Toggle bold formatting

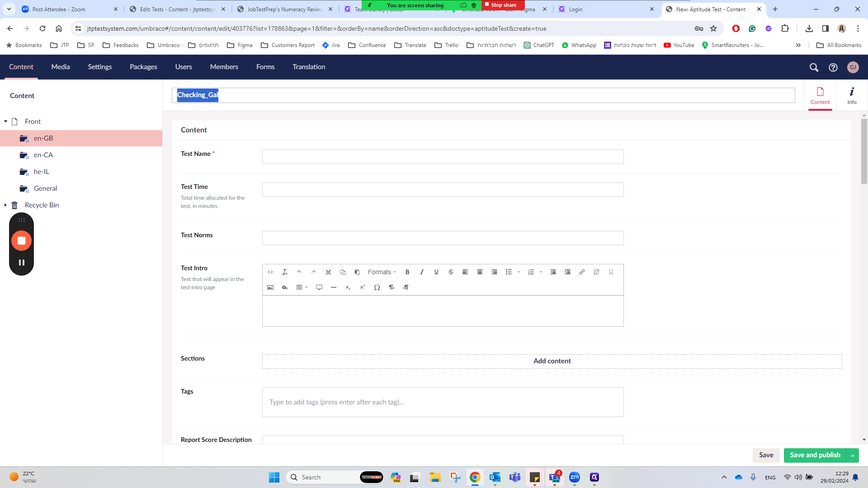pos(407,272)
